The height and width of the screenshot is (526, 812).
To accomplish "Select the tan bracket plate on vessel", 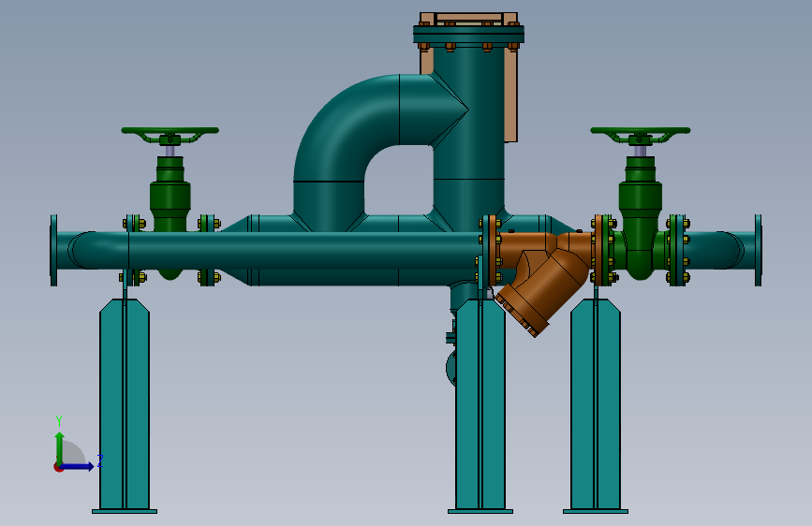I will 511,95.
